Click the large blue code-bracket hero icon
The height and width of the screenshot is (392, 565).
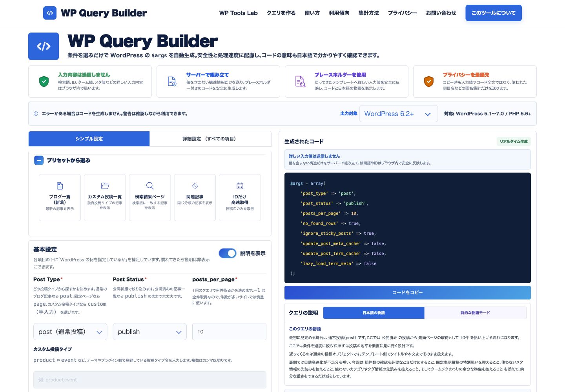point(44,46)
